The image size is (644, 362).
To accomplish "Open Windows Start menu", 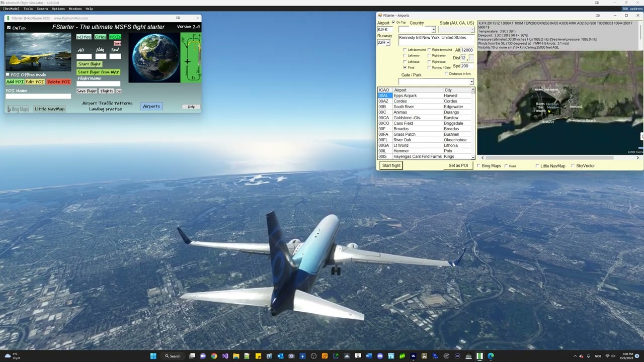I will (x=153, y=356).
